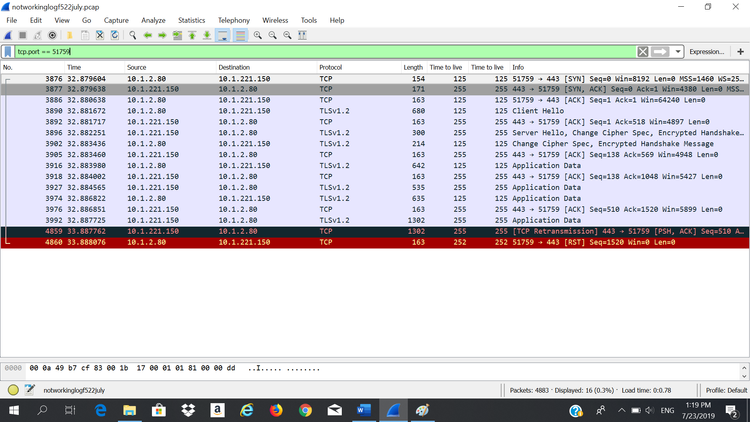Zoom in on packet list text
Image resolution: width=750 pixels, height=422 pixels.
point(258,35)
